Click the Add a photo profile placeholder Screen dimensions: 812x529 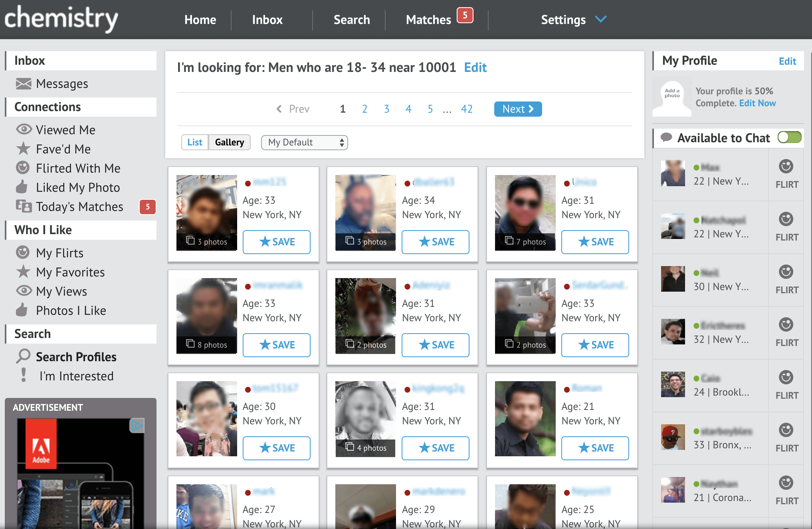point(672,98)
